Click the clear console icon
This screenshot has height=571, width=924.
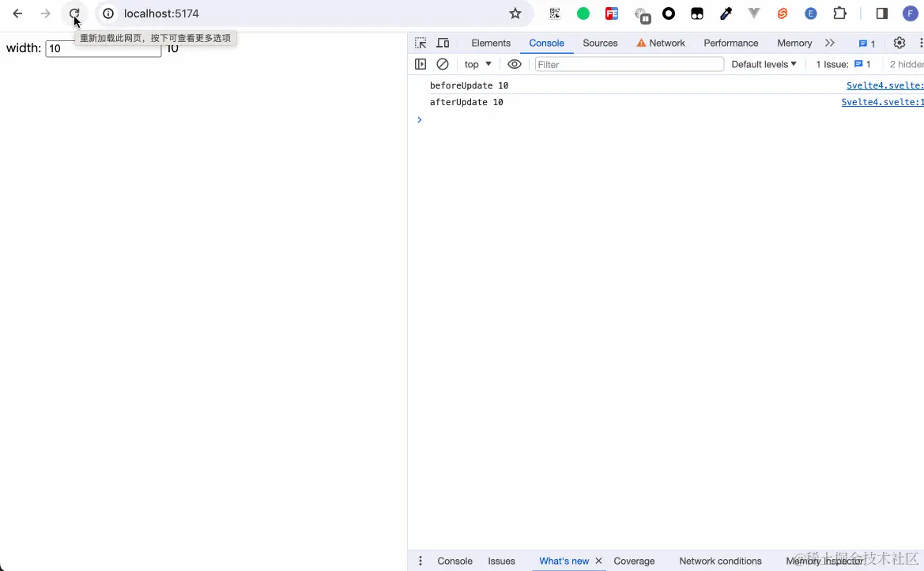(x=443, y=64)
